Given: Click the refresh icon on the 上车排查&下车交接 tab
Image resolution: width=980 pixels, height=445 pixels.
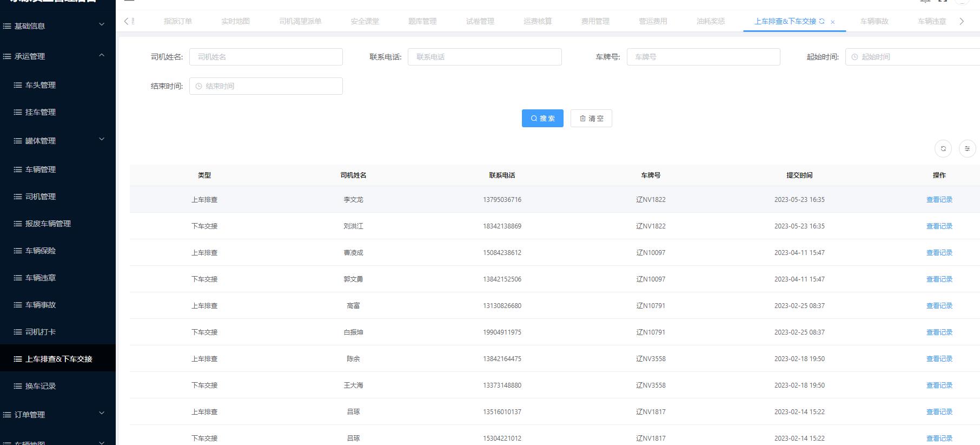Looking at the screenshot, I should tap(822, 22).
